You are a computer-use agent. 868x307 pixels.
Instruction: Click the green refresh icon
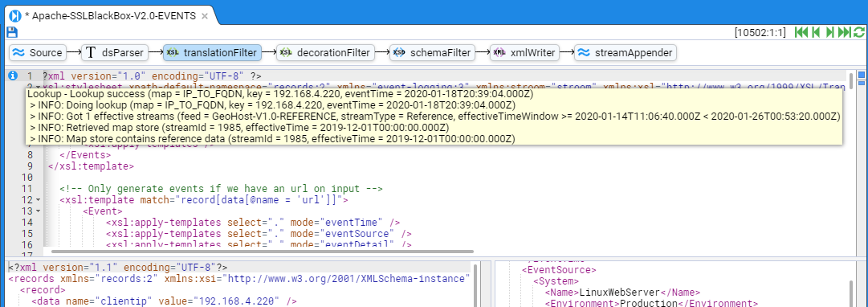pyautogui.click(x=858, y=33)
